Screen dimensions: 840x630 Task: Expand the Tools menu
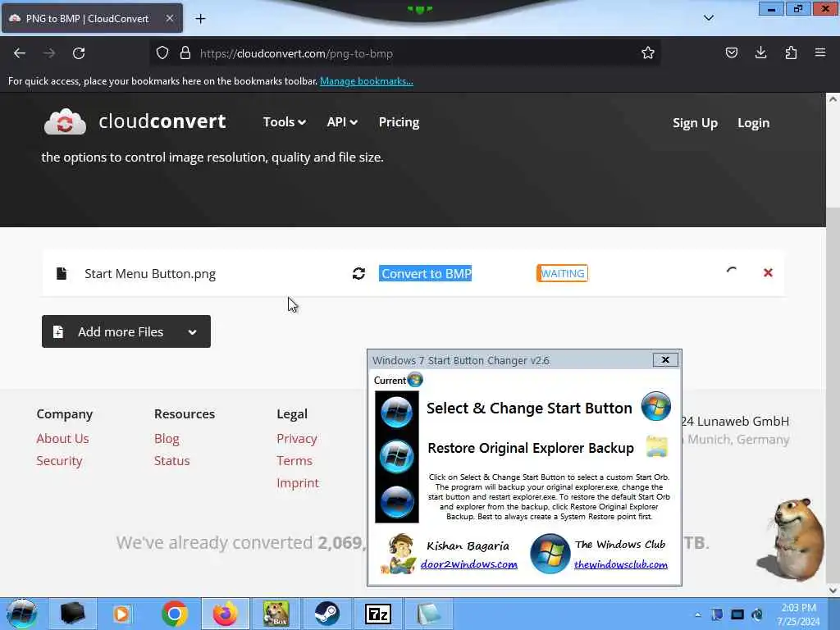285,122
